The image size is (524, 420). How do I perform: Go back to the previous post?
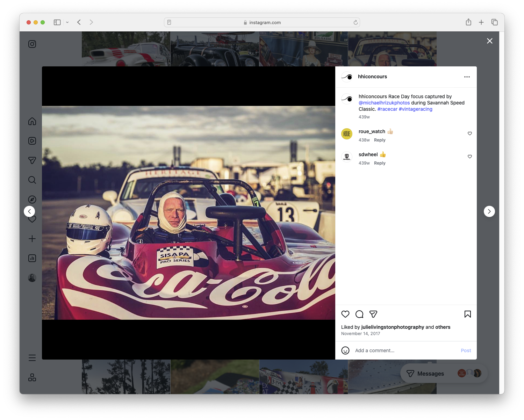coord(29,211)
